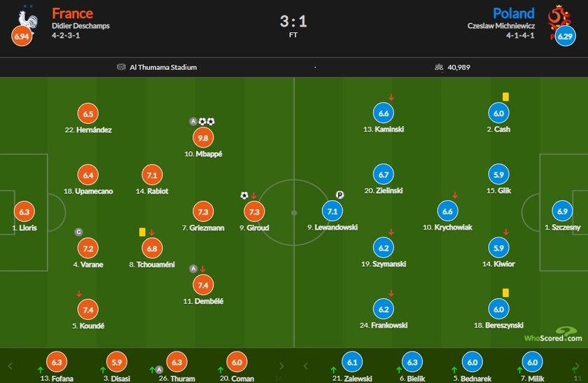Show previous Poland substitutes with left arrow
This screenshot has height=383, width=588.
(305, 365)
